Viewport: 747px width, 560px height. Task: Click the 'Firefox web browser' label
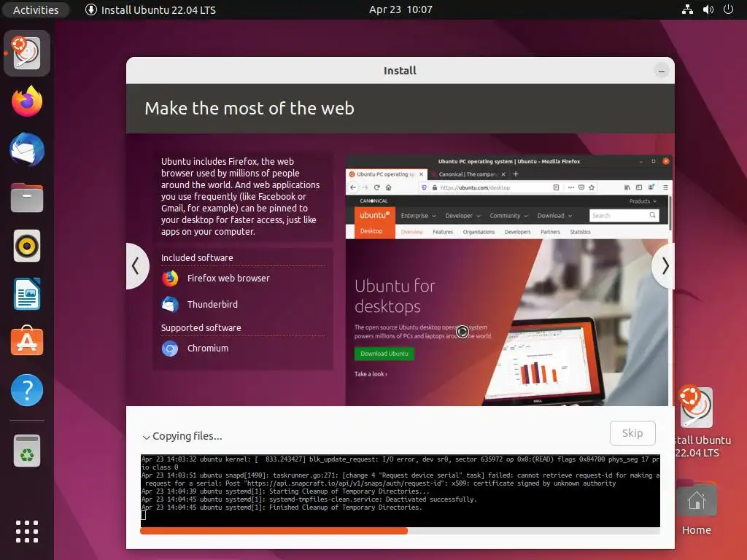coord(228,278)
